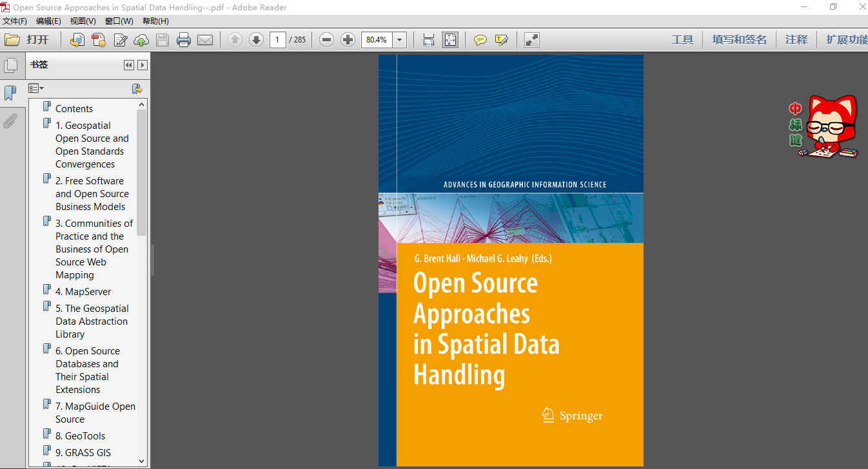The image size is (868, 469).
Task: Open bookmark 5. Geospatial Data Abstraction Library
Action: click(92, 321)
